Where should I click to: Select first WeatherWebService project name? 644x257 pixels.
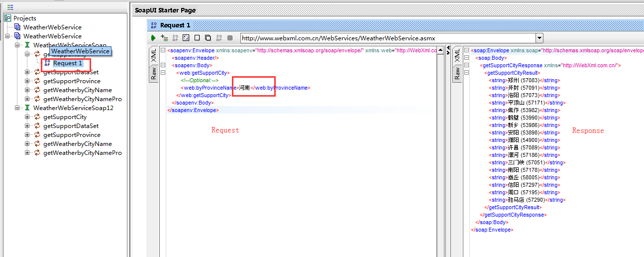(x=52, y=27)
